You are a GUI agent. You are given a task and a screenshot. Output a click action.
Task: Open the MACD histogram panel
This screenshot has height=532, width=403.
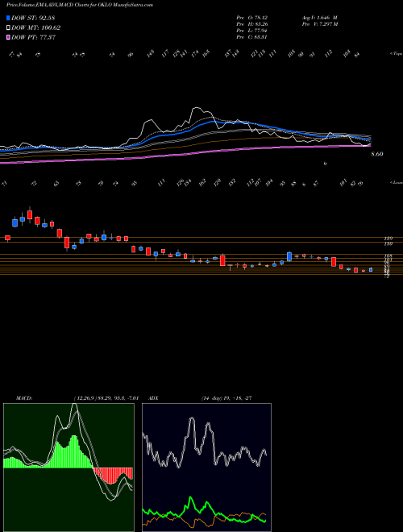point(69,468)
